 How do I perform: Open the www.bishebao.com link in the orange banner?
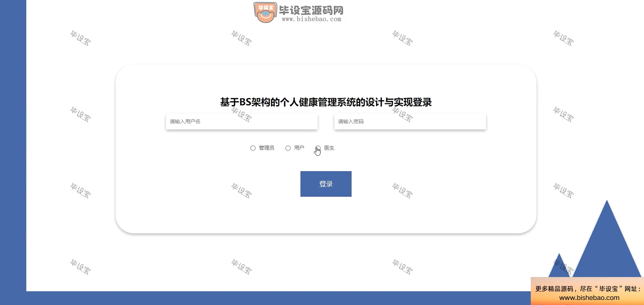point(589,298)
